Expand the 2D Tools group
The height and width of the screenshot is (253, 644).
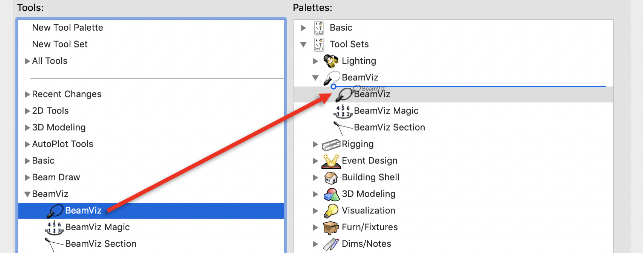[27, 111]
